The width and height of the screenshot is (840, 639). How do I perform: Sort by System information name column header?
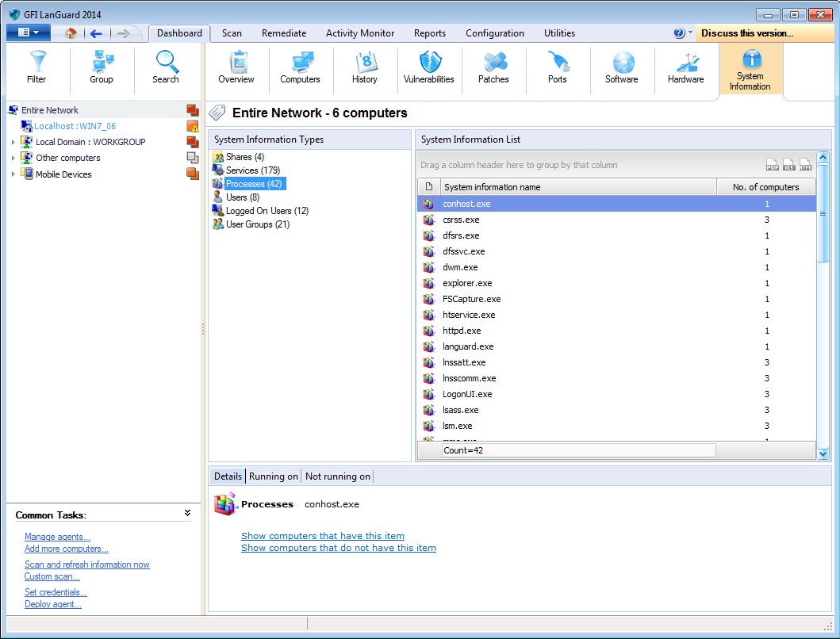578,187
